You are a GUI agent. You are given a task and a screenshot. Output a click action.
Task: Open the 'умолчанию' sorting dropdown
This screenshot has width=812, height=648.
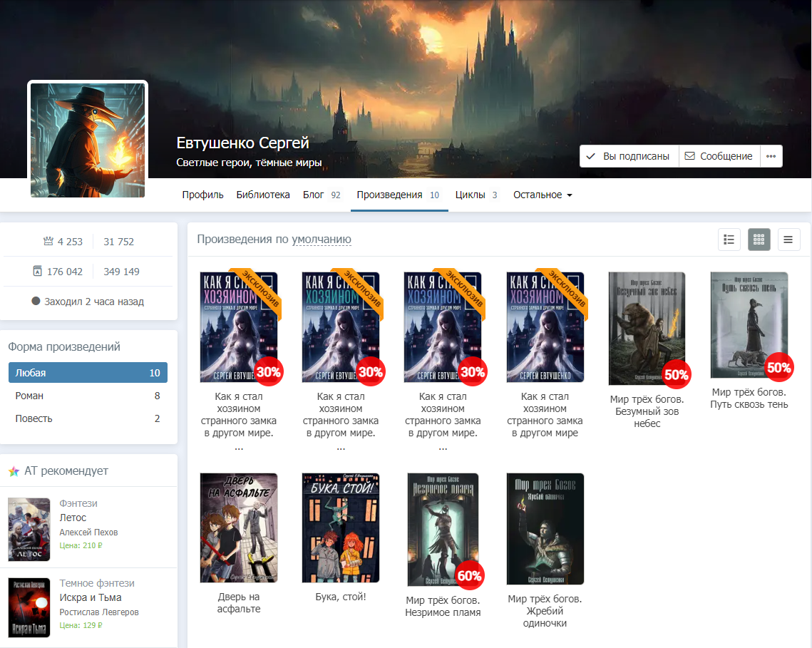(x=322, y=240)
